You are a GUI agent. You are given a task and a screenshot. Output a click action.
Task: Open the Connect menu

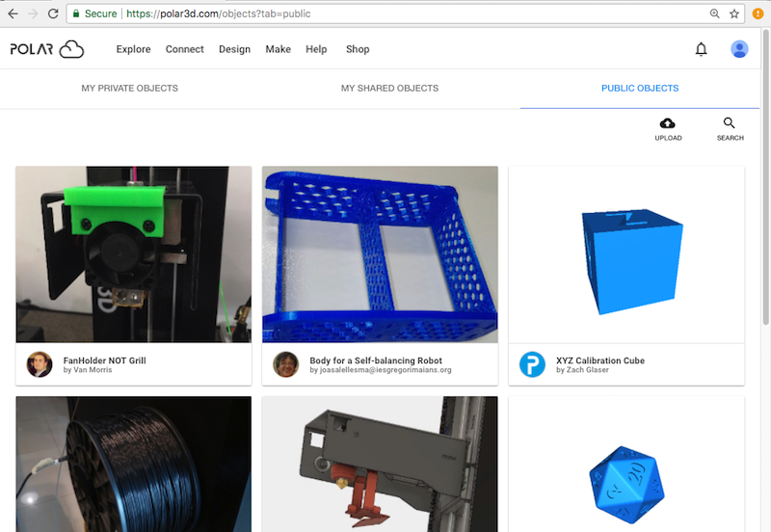(x=184, y=49)
